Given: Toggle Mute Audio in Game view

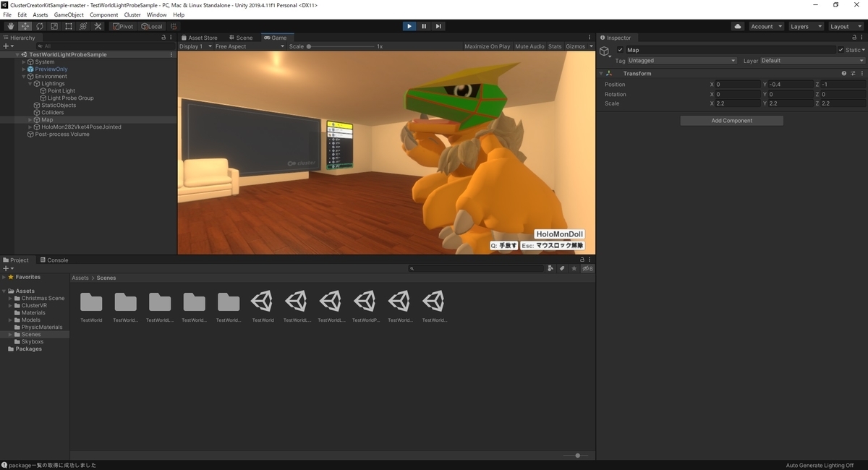Looking at the screenshot, I should click(x=529, y=46).
